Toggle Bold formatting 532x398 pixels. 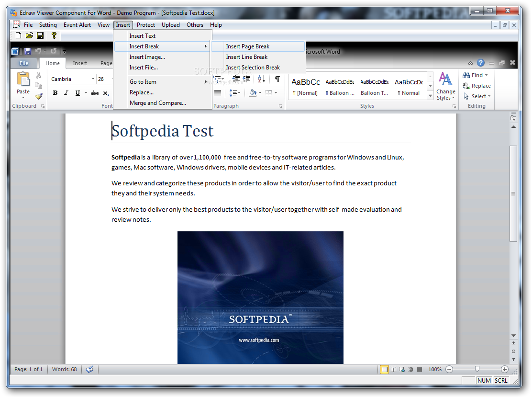55,93
